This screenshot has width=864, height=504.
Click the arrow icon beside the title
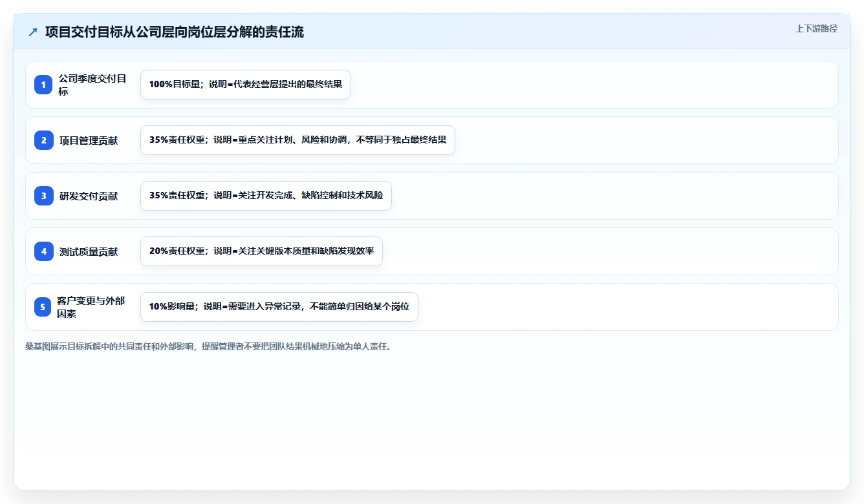[33, 32]
